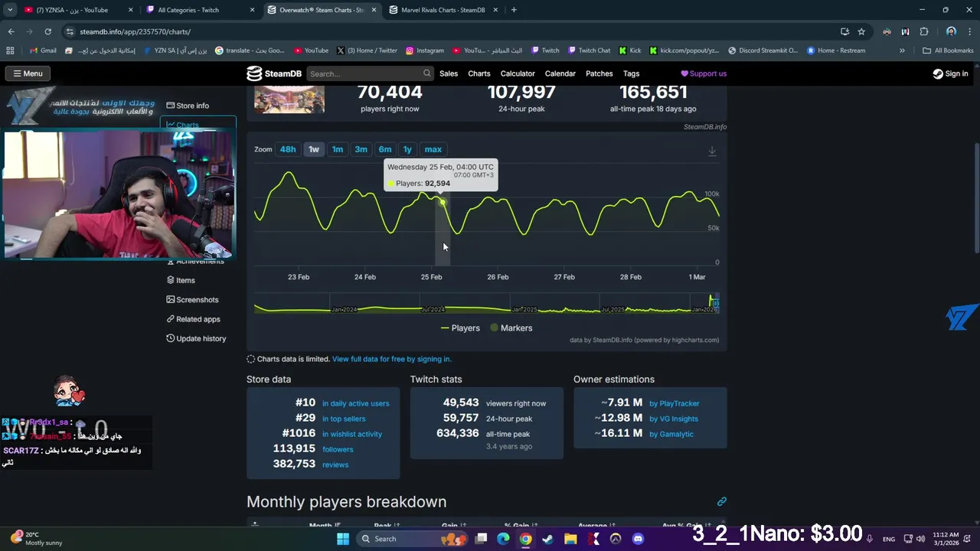Open Patches in the SteamDB navbar

point(599,73)
